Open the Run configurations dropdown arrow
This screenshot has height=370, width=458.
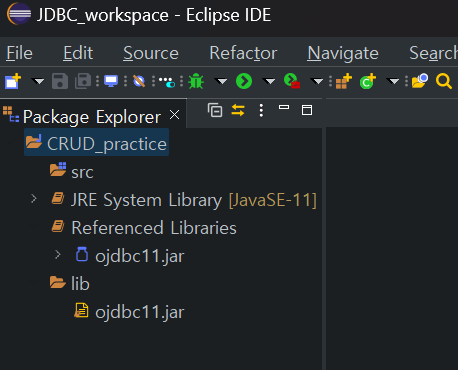coord(269,81)
